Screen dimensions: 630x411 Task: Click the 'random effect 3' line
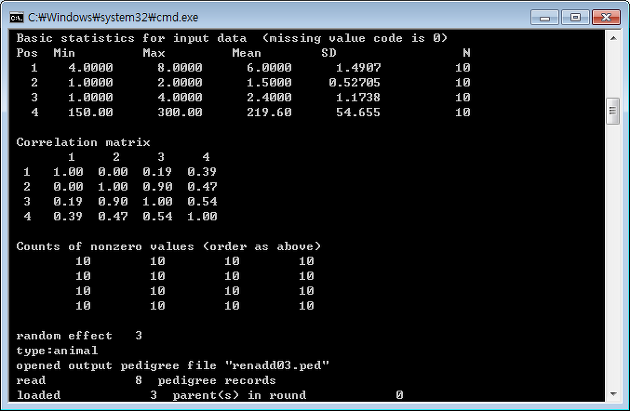point(79,335)
